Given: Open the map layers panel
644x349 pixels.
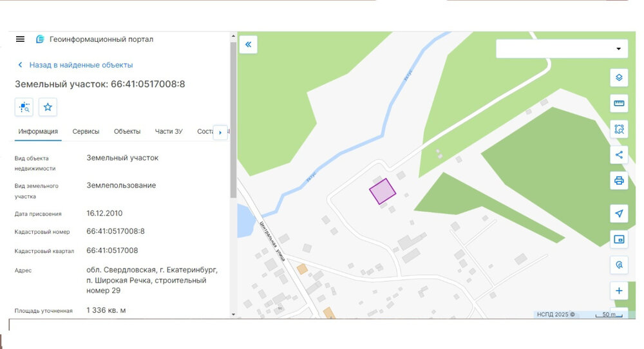Looking at the screenshot, I should (619, 77).
